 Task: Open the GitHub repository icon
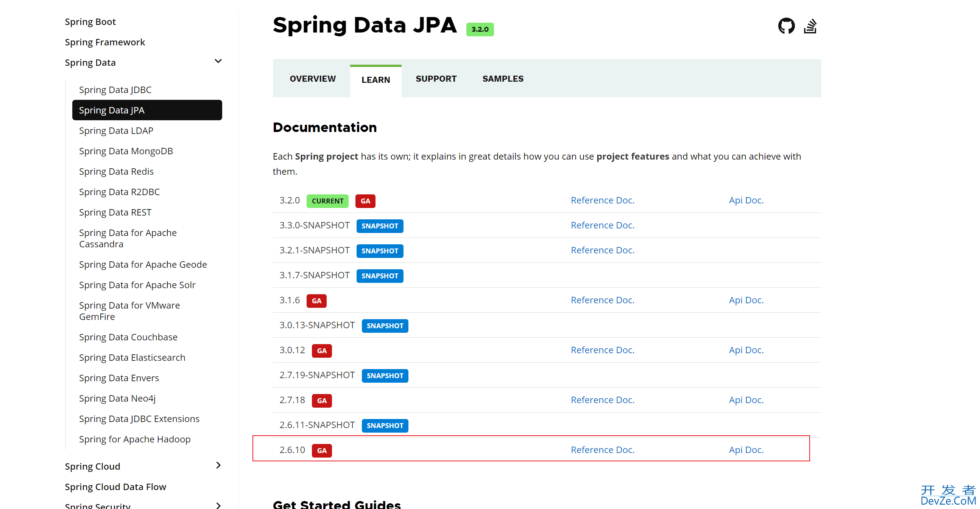[x=786, y=26]
